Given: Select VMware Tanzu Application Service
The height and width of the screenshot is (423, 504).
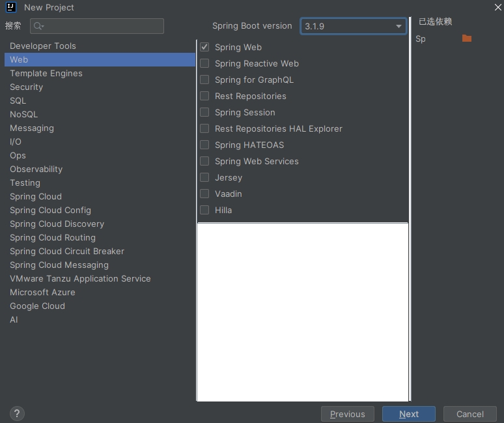Looking at the screenshot, I should coord(100,278).
